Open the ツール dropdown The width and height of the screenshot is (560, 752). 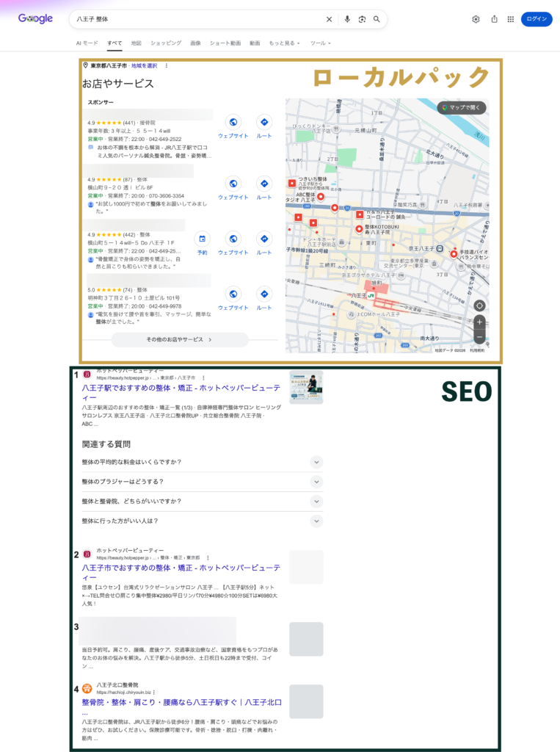320,43
